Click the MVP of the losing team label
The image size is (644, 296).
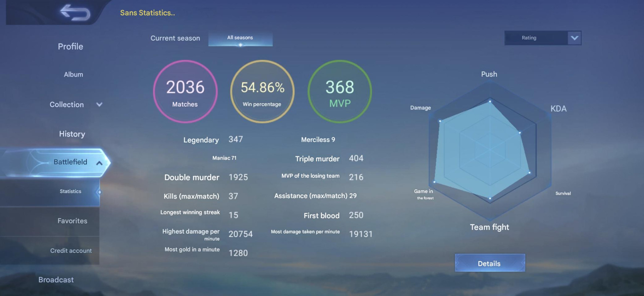310,176
